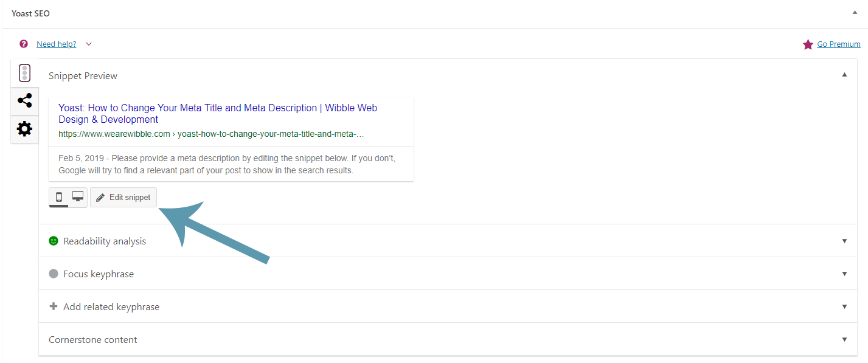Switch to desktop snippet preview

click(x=78, y=197)
